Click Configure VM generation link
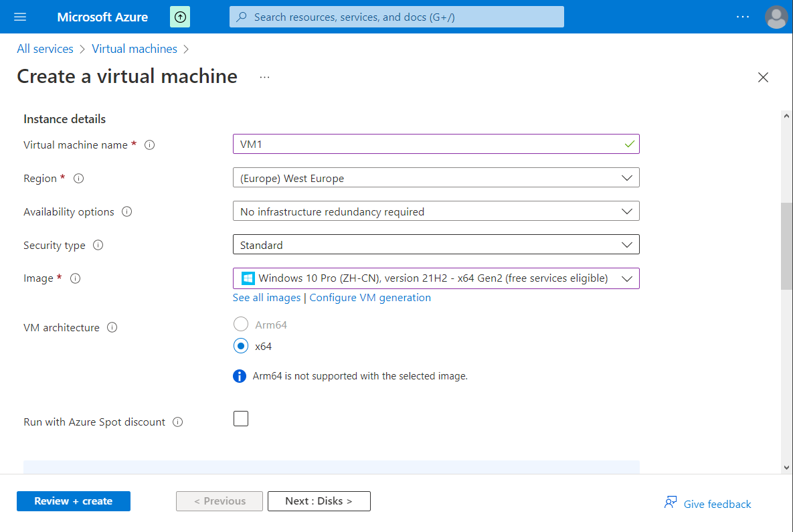This screenshot has width=793, height=532. click(370, 298)
